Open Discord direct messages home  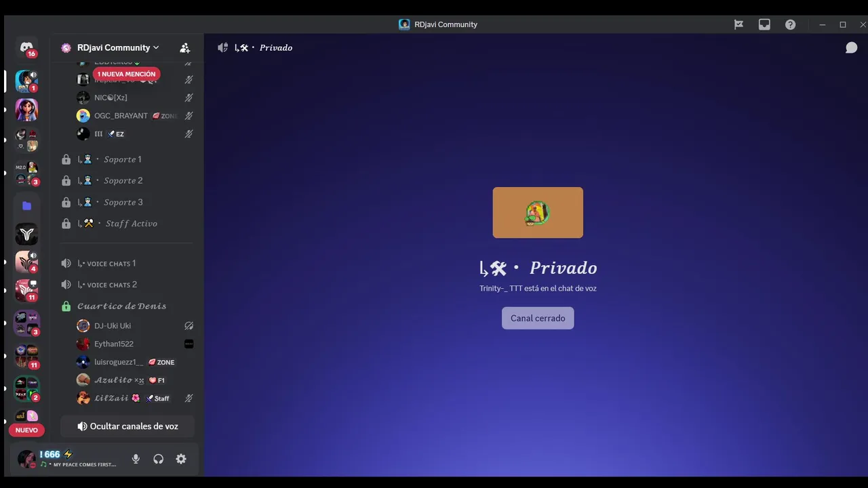26,48
